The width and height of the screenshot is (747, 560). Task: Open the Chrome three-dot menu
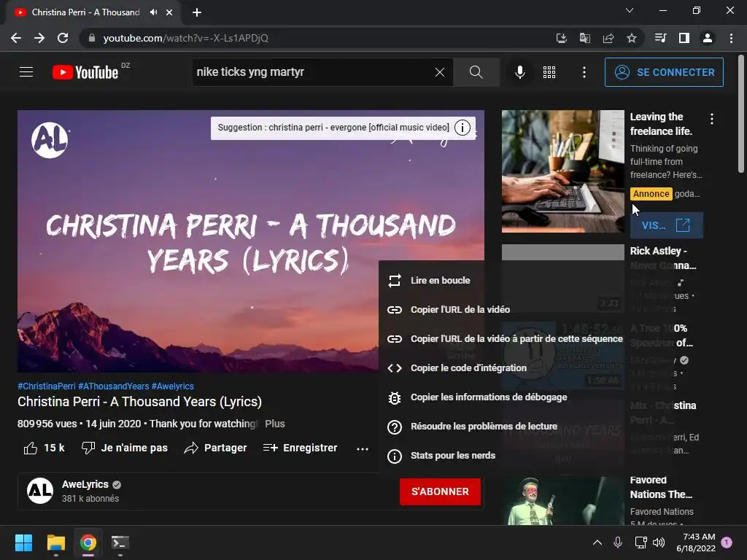click(x=731, y=38)
